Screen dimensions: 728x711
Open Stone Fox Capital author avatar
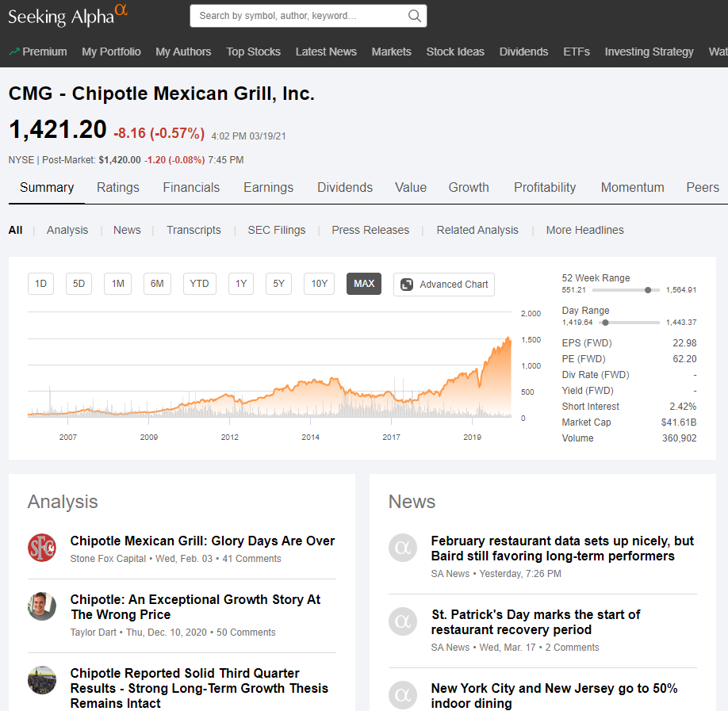click(42, 548)
